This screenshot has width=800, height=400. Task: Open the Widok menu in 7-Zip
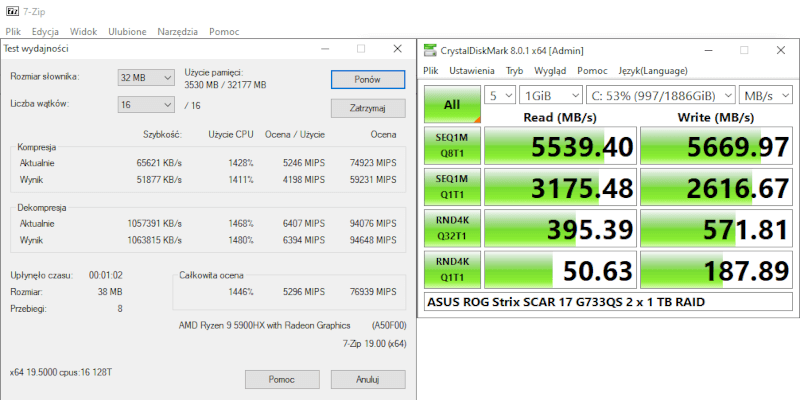point(83,32)
